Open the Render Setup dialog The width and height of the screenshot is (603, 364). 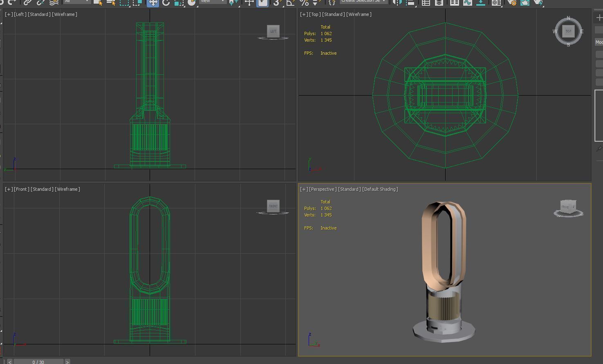point(512,3)
